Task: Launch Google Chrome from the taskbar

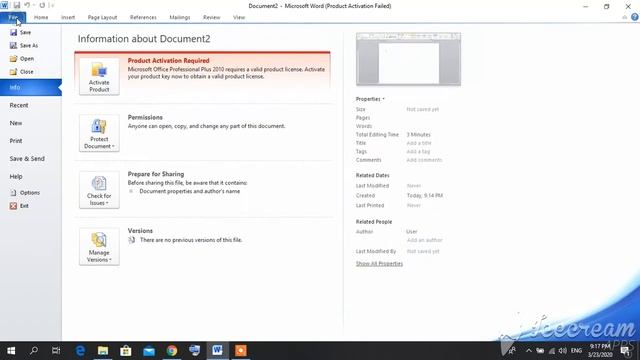Action: point(172,351)
